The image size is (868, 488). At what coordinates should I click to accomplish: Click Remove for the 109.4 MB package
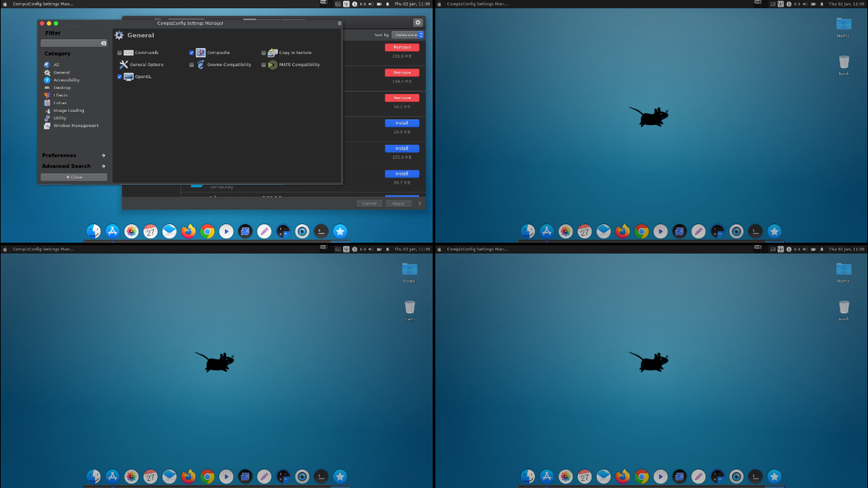coord(402,72)
